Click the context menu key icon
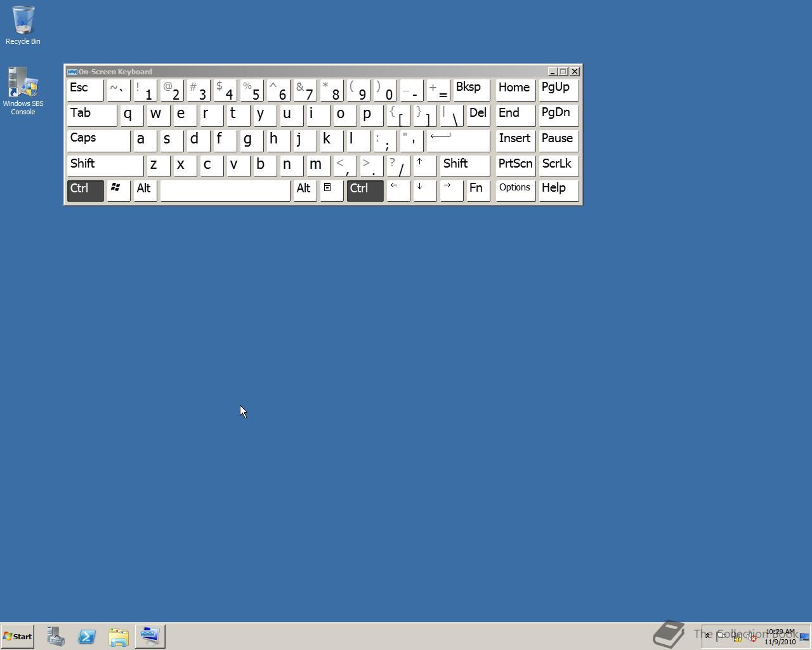 point(331,190)
